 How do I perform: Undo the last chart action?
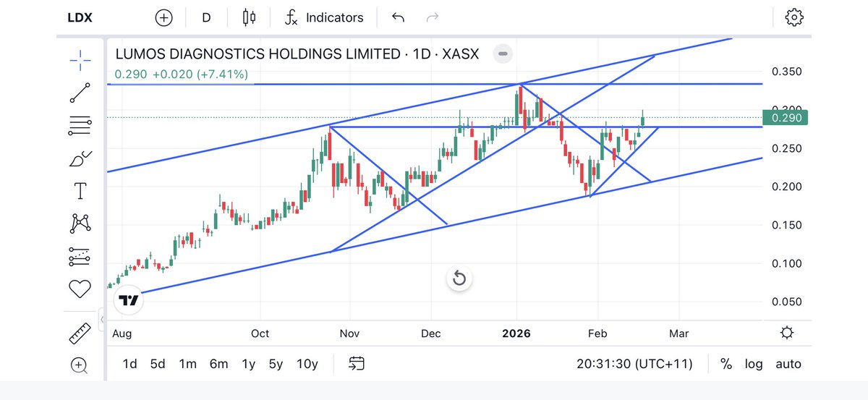coord(398,17)
